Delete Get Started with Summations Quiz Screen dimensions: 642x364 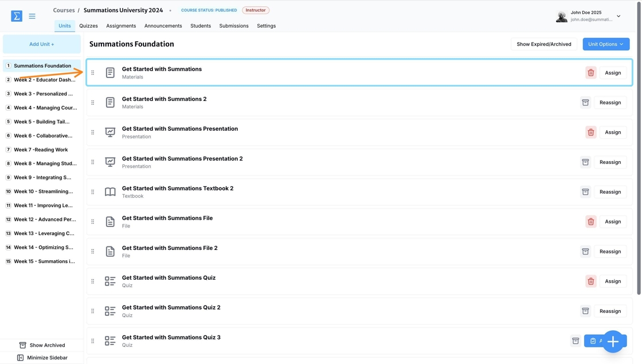[x=590, y=281]
